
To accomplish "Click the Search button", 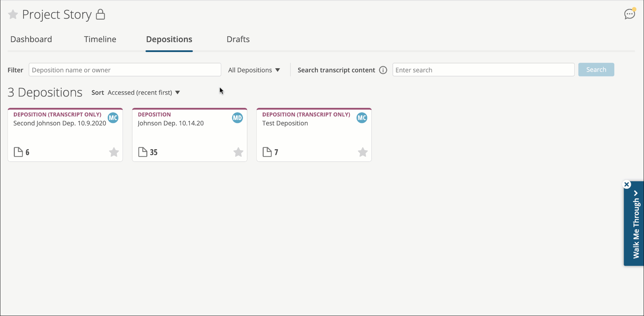I will point(596,70).
